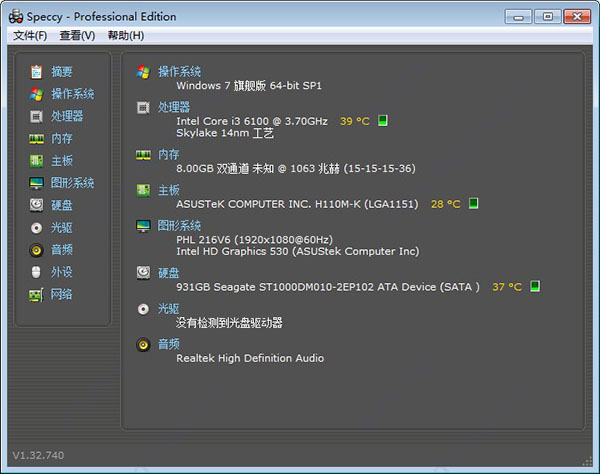Image resolution: width=600 pixels, height=474 pixels.
Task: Select the 主板 motherboard icon in sidebar
Action: click(x=37, y=161)
